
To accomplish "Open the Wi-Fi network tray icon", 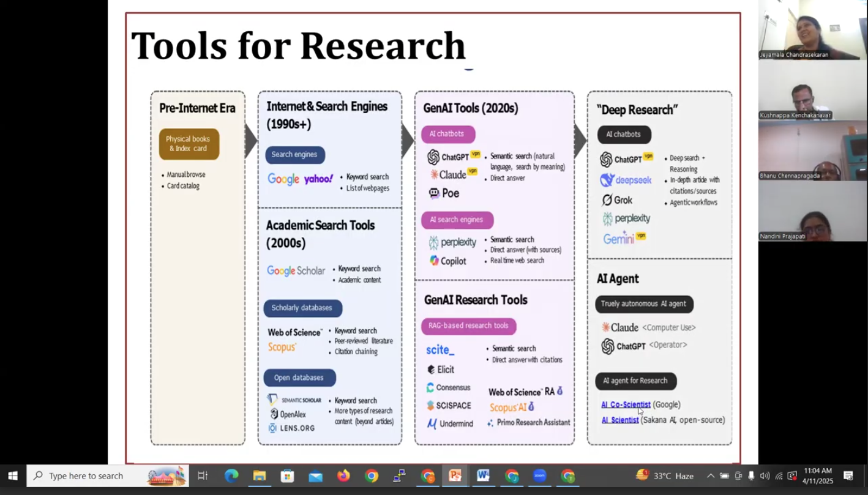I will 779,476.
